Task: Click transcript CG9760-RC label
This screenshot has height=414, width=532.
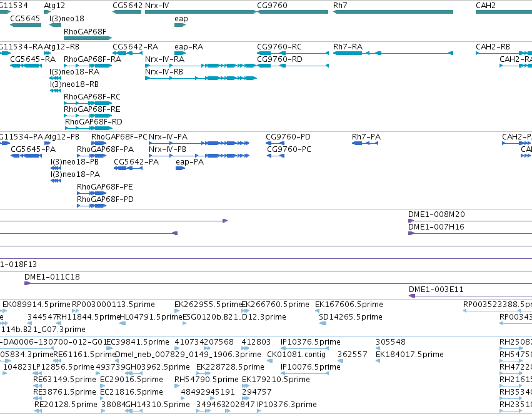Action: click(x=279, y=46)
